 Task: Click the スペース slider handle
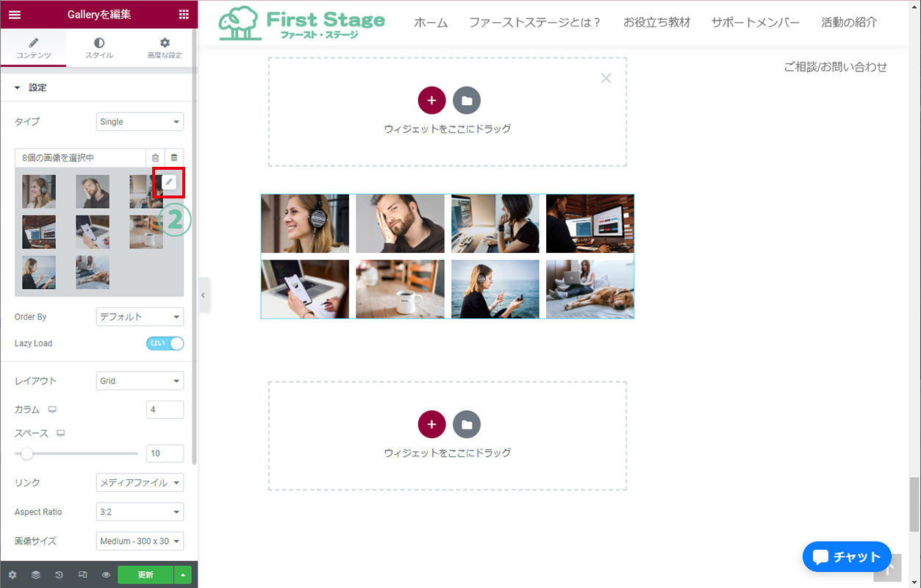click(x=26, y=453)
